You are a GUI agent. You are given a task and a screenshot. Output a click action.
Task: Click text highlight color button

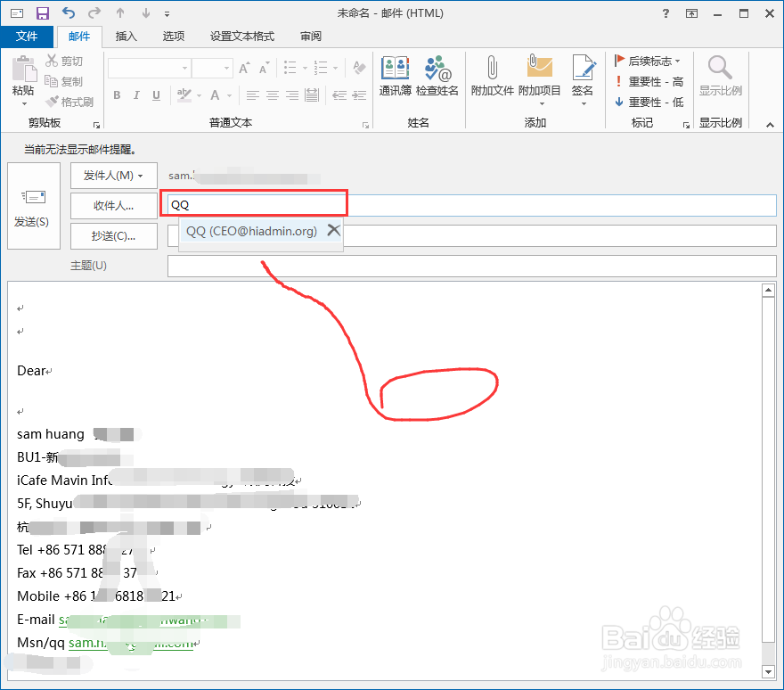pos(184,95)
